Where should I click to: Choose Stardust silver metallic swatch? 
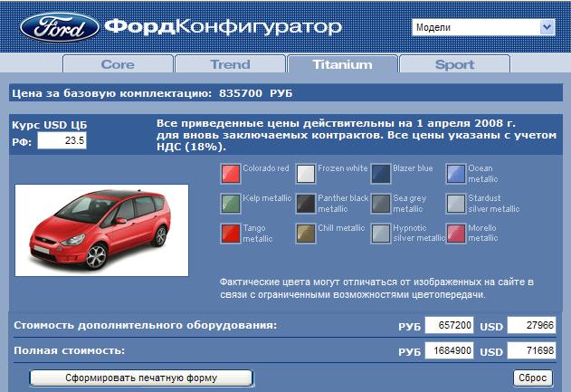tap(456, 204)
